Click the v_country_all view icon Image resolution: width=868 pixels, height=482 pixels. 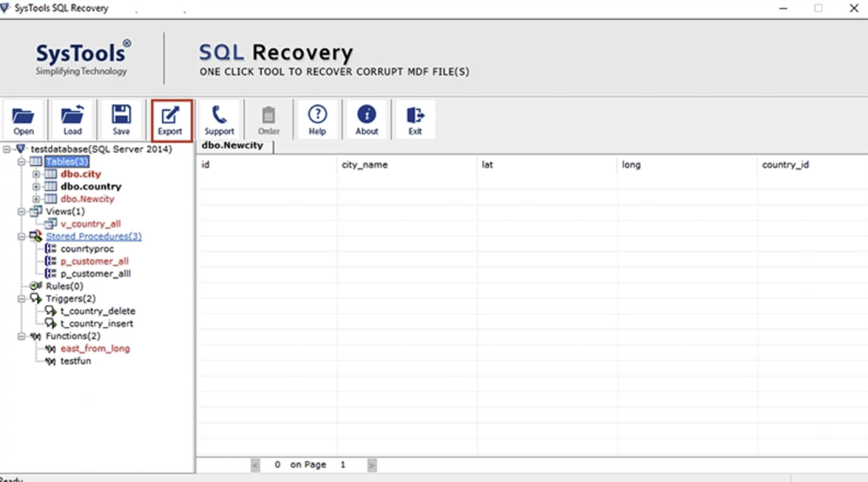pos(50,224)
